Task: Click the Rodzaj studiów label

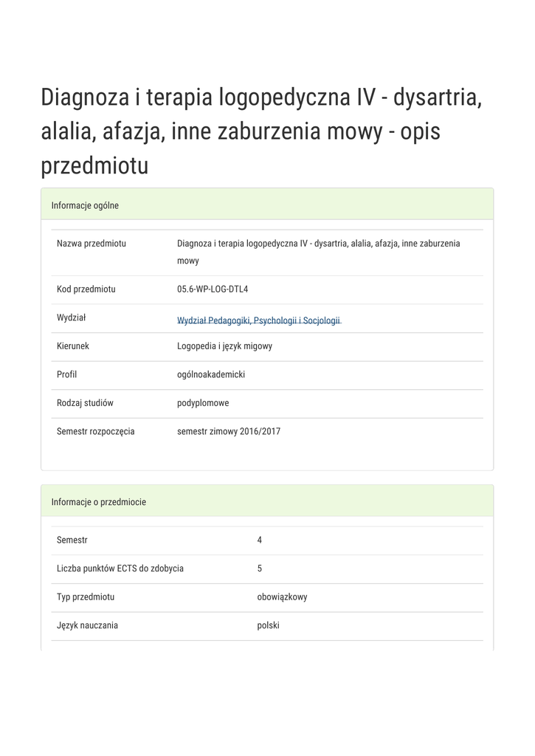Action: coord(85,403)
